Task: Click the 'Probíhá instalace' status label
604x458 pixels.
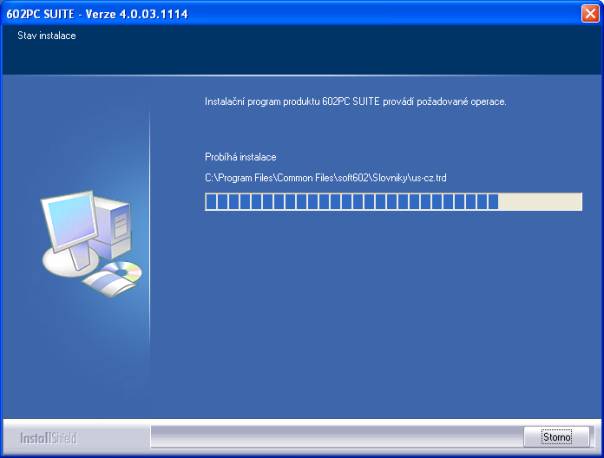Action: point(240,157)
